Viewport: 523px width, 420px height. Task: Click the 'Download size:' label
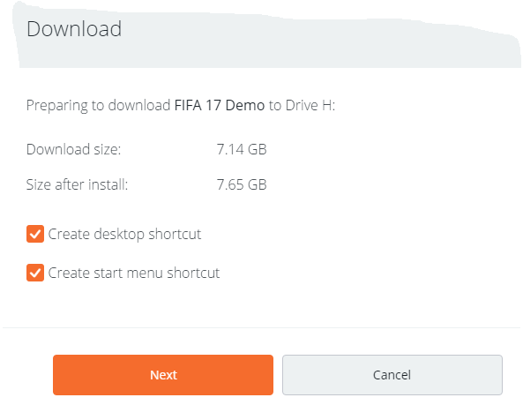(73, 149)
